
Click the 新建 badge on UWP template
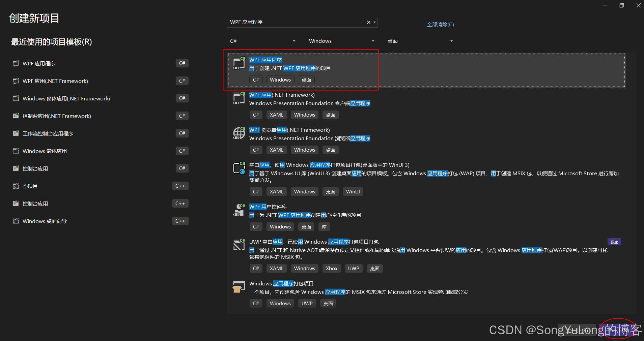click(x=614, y=242)
